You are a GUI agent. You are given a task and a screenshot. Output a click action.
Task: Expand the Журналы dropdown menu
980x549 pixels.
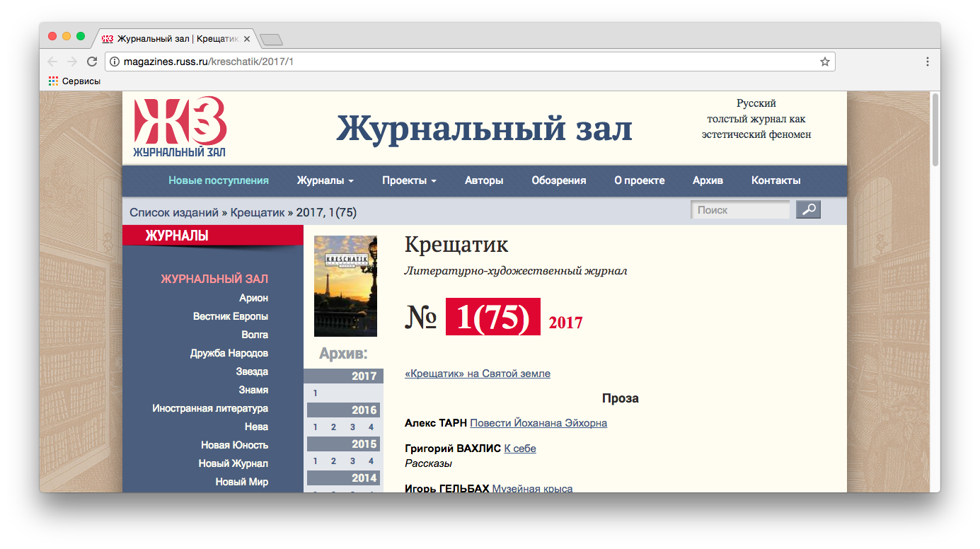(325, 180)
